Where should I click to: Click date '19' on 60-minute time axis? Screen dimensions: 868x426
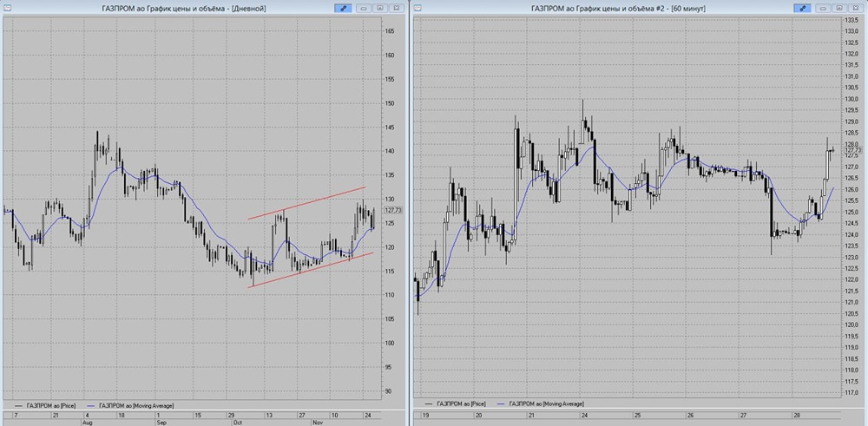425,415
